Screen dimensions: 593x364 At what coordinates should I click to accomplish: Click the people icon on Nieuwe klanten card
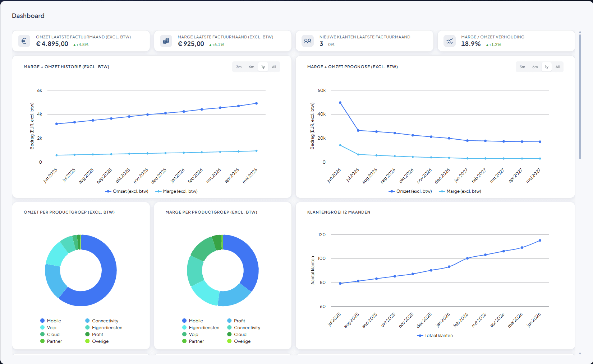308,41
